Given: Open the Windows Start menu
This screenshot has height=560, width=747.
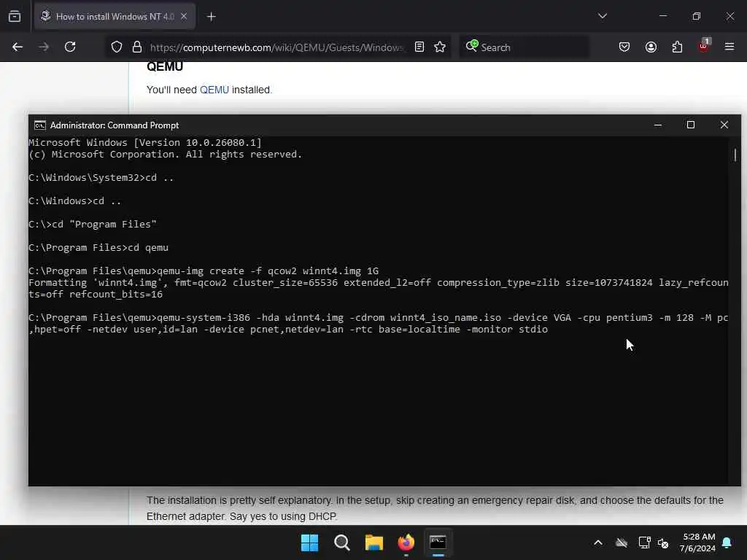Looking at the screenshot, I should tap(309, 542).
